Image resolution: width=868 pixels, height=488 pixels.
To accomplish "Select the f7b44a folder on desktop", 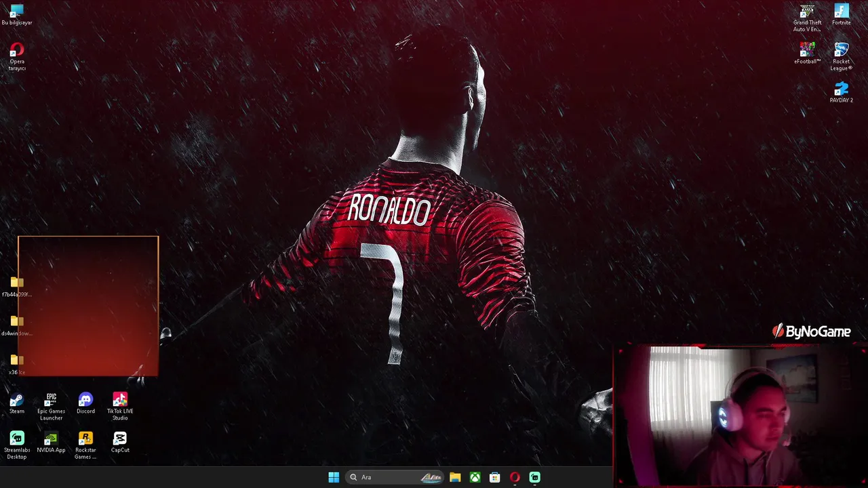I will tap(17, 287).
